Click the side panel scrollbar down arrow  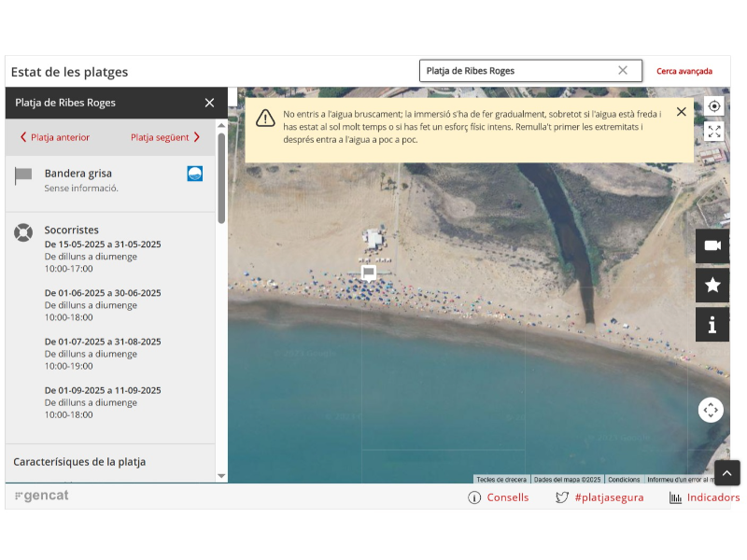[221, 475]
